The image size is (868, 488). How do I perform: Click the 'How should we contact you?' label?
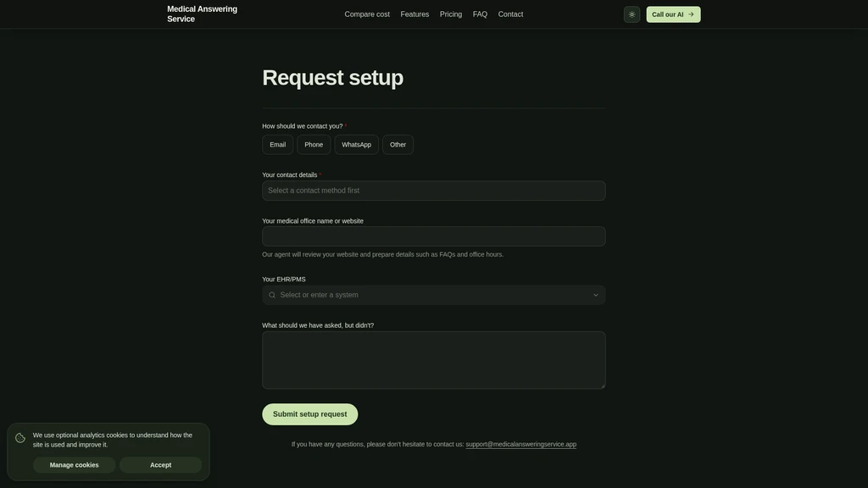tap(303, 126)
